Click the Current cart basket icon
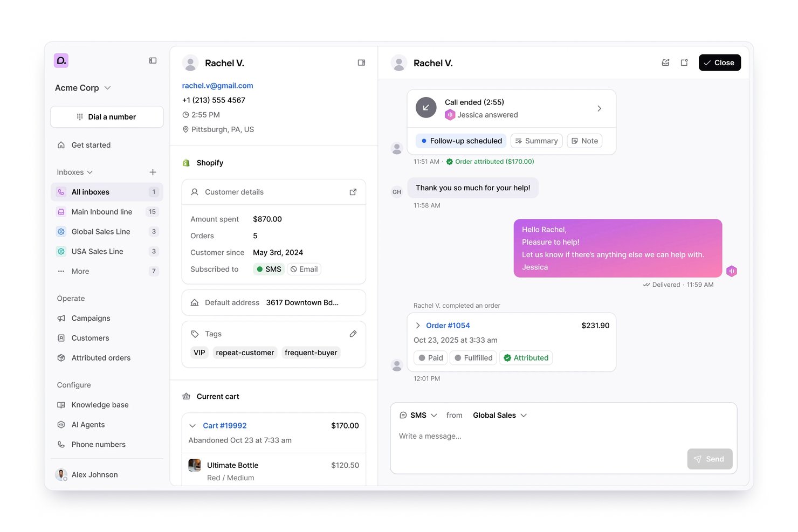Viewport: 798px width, 532px height. coord(187,396)
